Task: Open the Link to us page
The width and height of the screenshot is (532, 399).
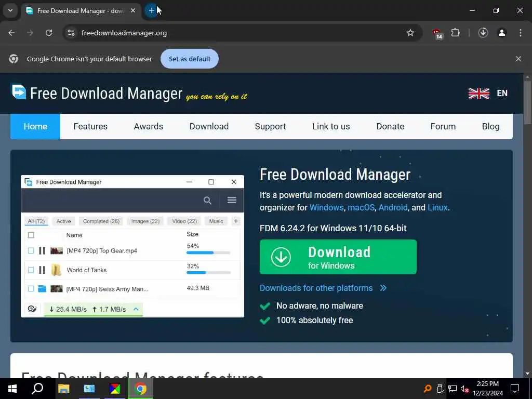Action: [x=331, y=127]
